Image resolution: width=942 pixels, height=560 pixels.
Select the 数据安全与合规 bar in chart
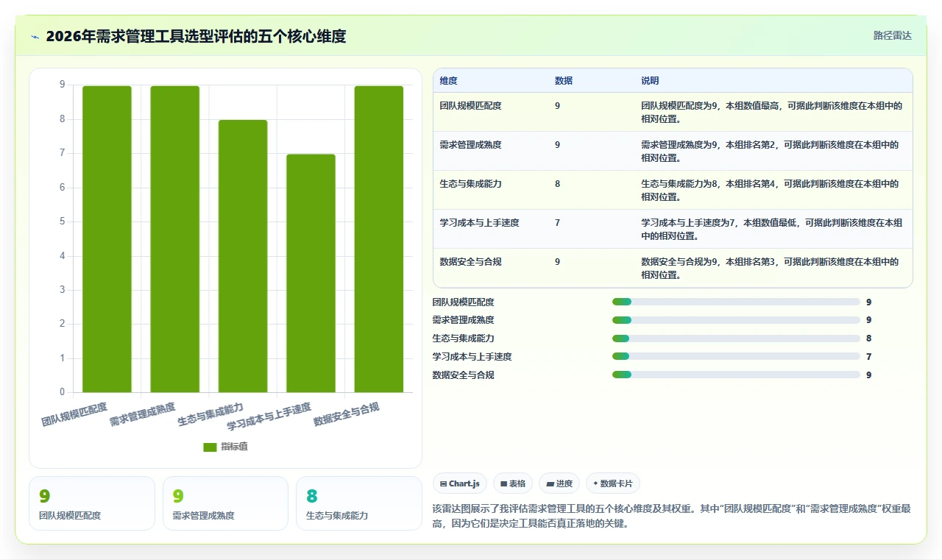click(379, 239)
